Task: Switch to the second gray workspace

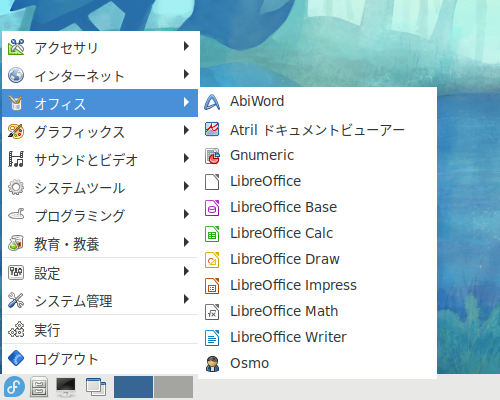Action: [173, 387]
